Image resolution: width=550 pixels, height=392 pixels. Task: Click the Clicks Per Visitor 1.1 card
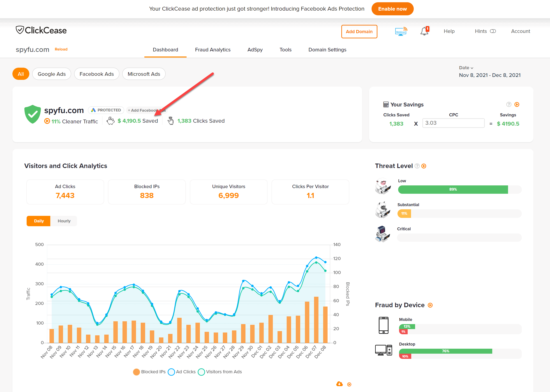pos(310,192)
